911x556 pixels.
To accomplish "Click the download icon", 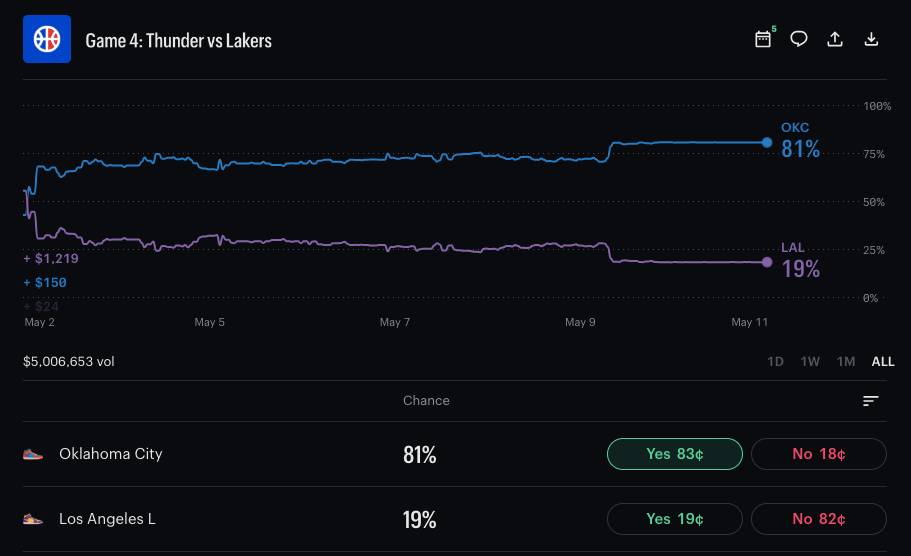I will [871, 39].
